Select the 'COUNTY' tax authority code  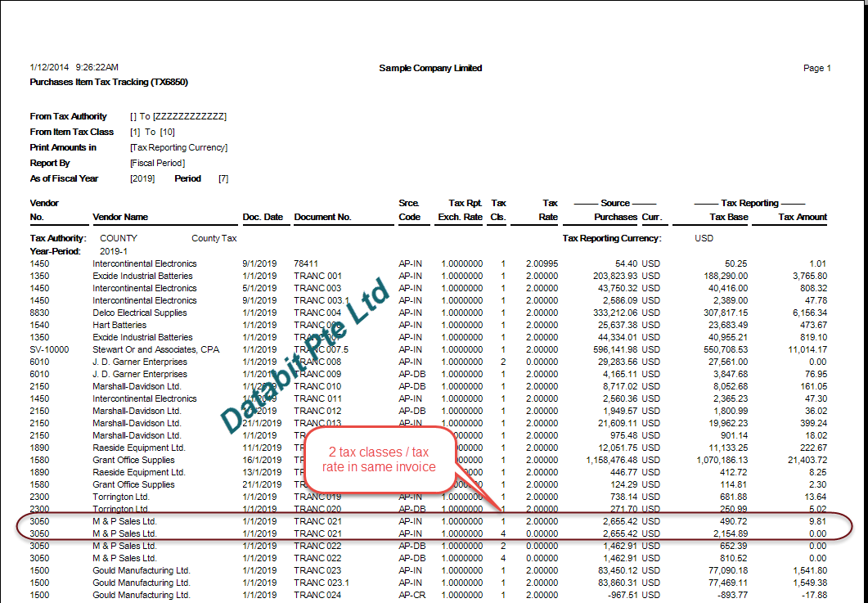point(119,238)
